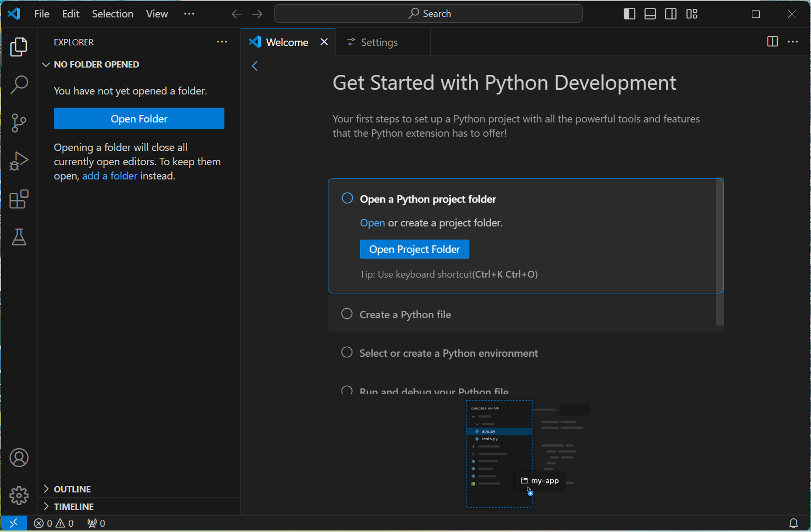Toggle the bottom panel layout icon
Viewport: 811px width, 532px height.
coord(650,14)
